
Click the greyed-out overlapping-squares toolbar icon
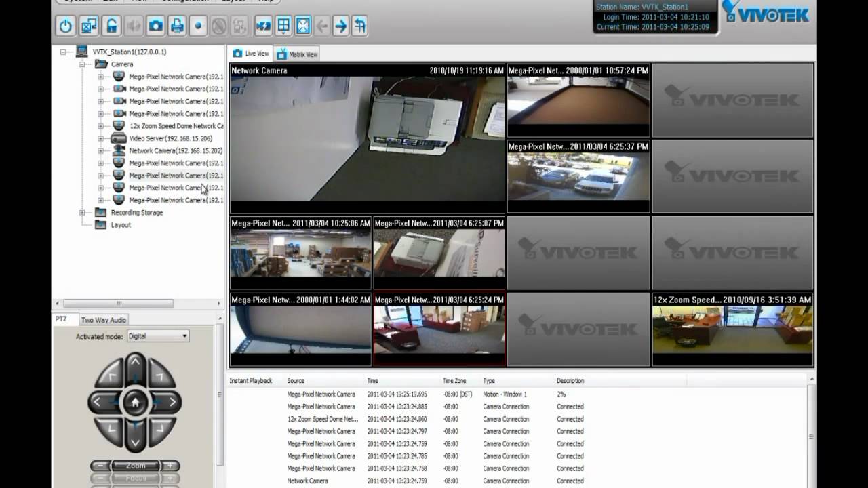click(239, 26)
